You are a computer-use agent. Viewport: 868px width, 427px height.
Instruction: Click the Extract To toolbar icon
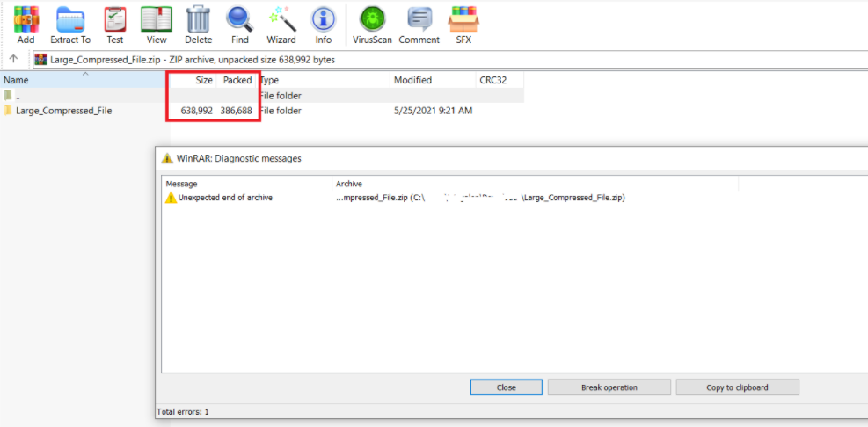pyautogui.click(x=70, y=25)
